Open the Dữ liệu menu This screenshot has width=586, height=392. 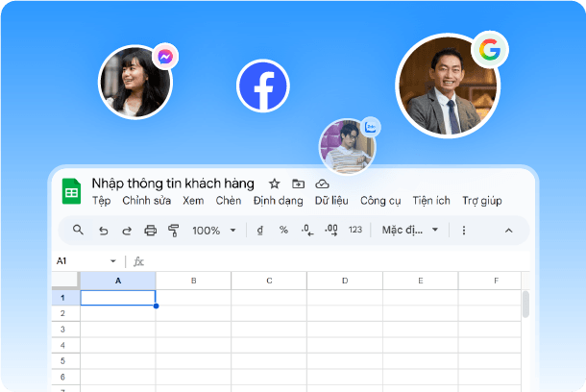pos(331,201)
